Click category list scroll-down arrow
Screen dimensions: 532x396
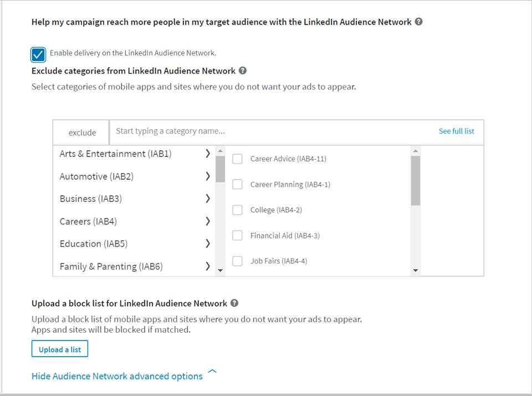point(221,271)
